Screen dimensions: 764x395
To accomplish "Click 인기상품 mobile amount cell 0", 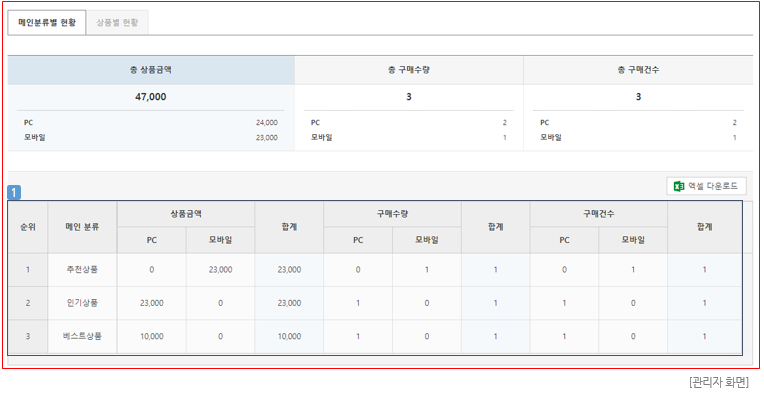I will click(x=220, y=303).
